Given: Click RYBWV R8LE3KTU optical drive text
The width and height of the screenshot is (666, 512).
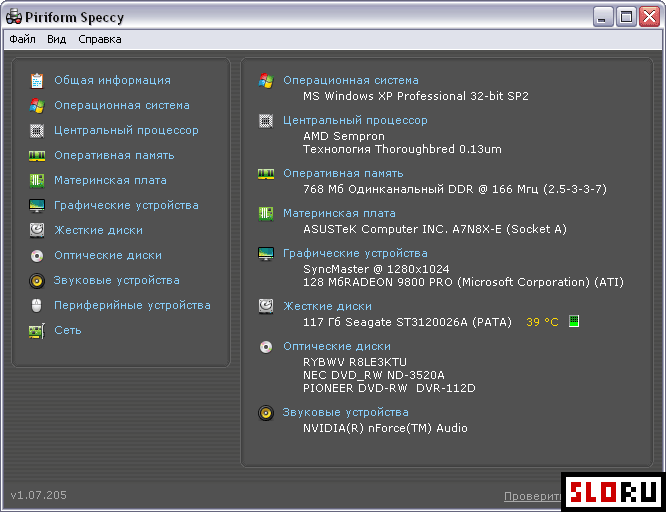Looking at the screenshot, I should (355, 362).
